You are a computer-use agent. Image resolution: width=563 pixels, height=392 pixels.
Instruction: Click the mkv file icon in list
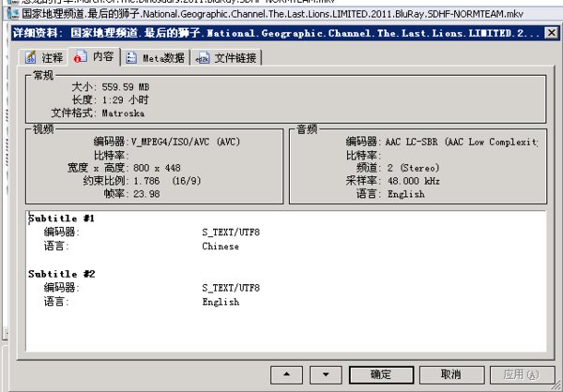pos(13,14)
